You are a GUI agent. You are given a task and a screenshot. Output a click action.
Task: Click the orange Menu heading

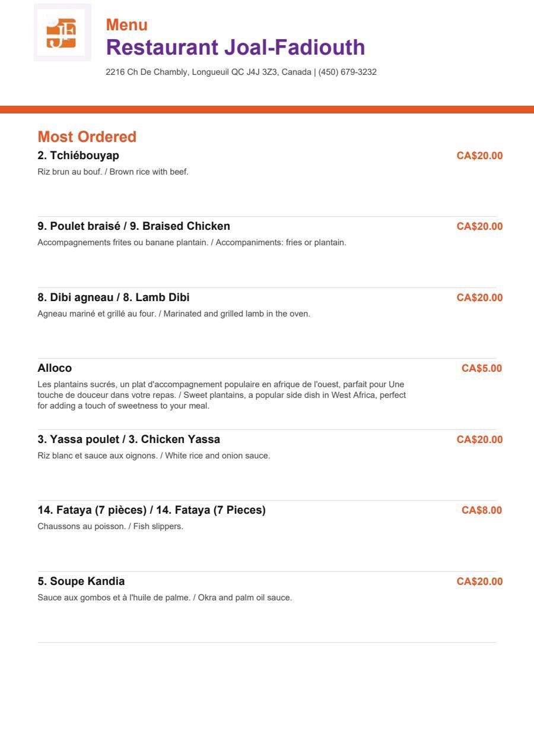click(126, 25)
